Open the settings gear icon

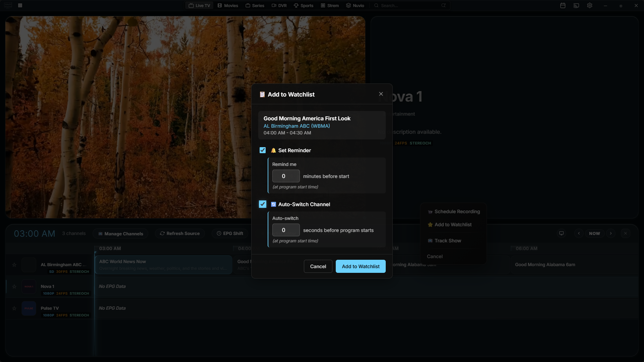590,5
